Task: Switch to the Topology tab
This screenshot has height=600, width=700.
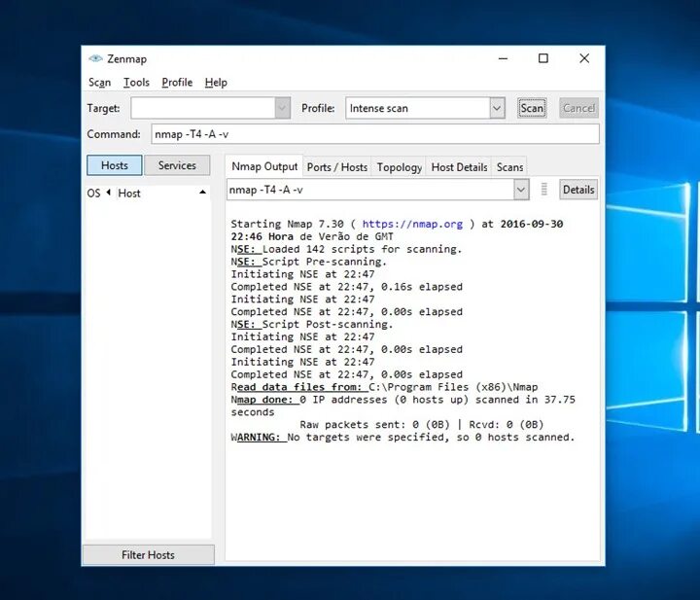Action: [x=400, y=167]
